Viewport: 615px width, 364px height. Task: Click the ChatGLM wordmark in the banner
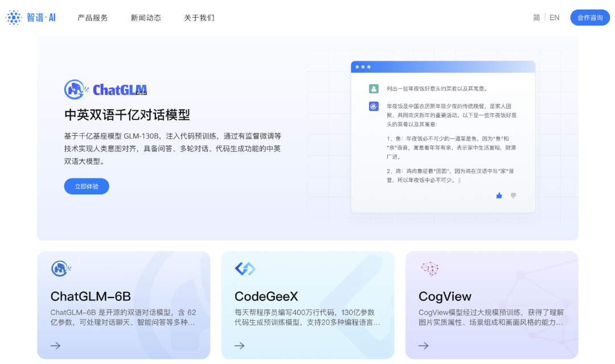pos(120,90)
